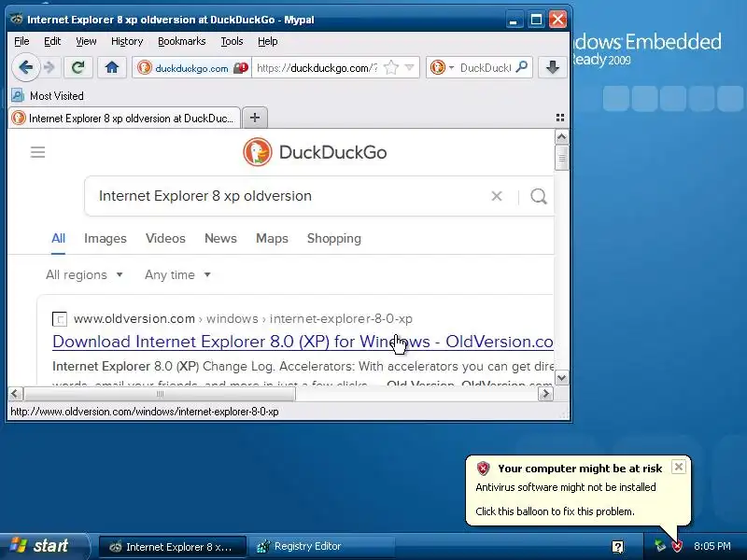Image resolution: width=747 pixels, height=560 pixels.
Task: Click the vertical scrollbar down arrow
Action: pyautogui.click(x=562, y=378)
